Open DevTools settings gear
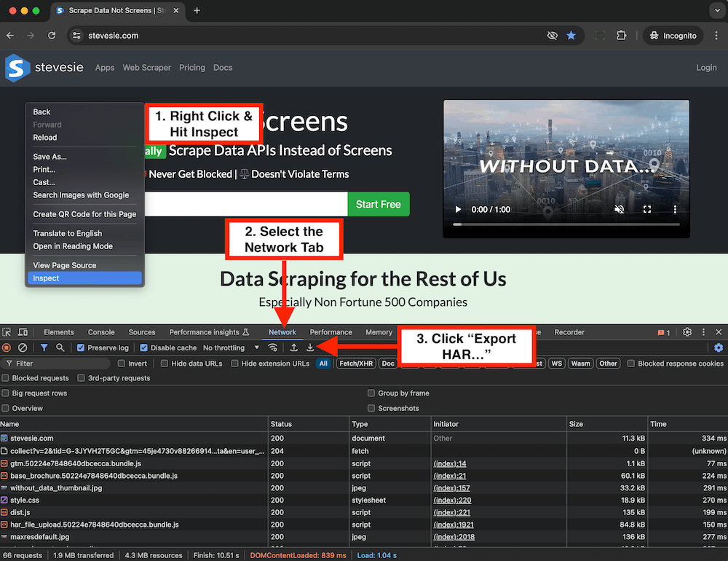728x561 pixels. pyautogui.click(x=687, y=332)
